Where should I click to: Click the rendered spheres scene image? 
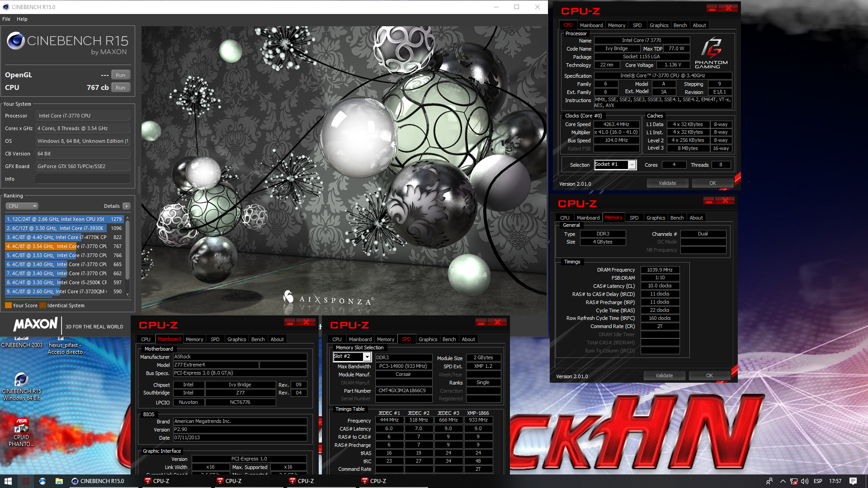click(344, 170)
